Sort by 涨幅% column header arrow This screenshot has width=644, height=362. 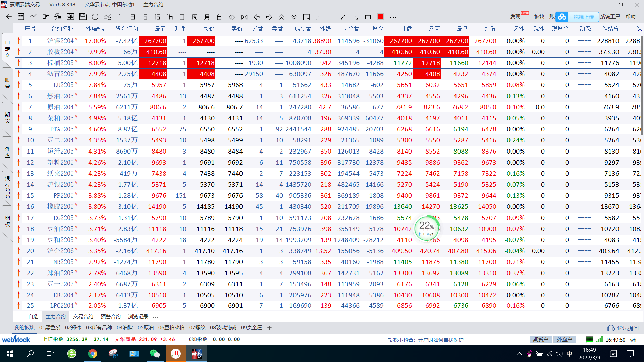(103, 28)
